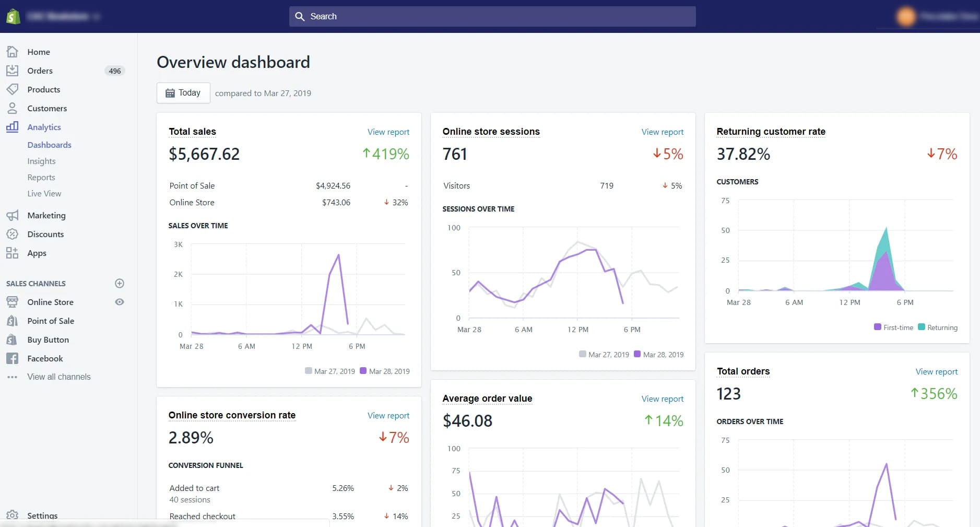Open the Buy Button channel
Image resolution: width=980 pixels, height=527 pixels.
pyautogui.click(x=48, y=339)
